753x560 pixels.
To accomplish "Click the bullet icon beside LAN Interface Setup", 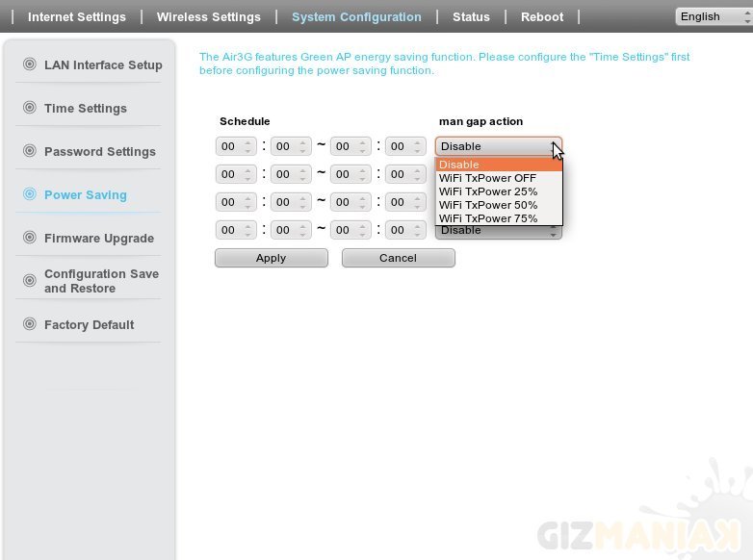I will pos(29,64).
